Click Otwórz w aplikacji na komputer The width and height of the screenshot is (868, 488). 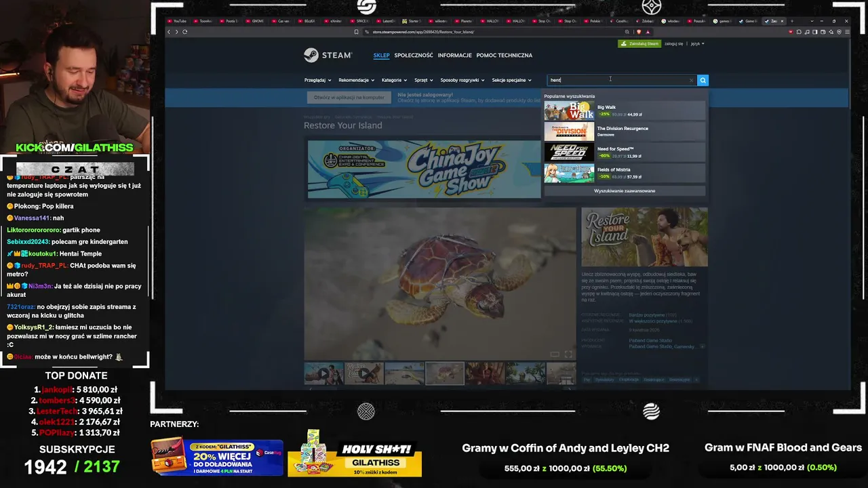point(349,98)
